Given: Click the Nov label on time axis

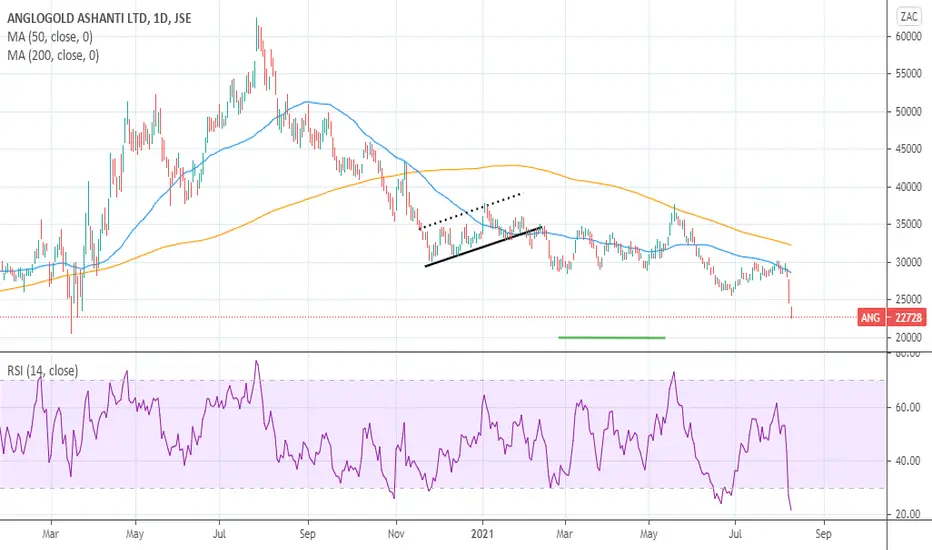Looking at the screenshot, I should click(x=396, y=534).
